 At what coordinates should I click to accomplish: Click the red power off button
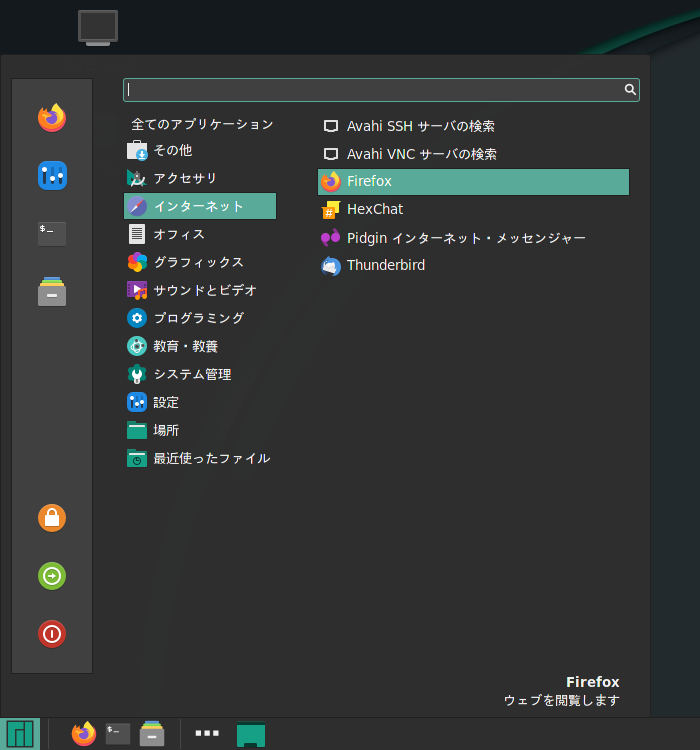pos(52,634)
